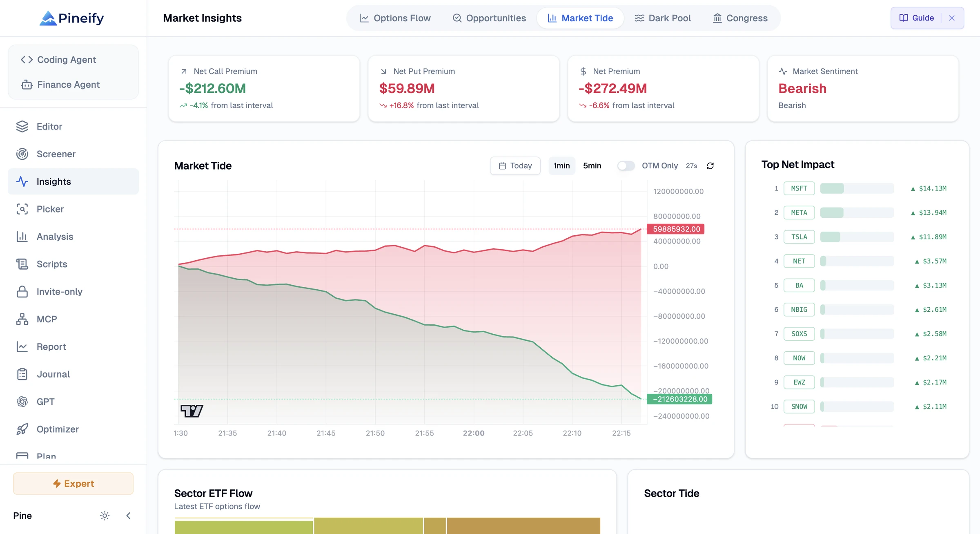The height and width of the screenshot is (534, 980).
Task: Open the Guide button
Action: [x=916, y=18]
